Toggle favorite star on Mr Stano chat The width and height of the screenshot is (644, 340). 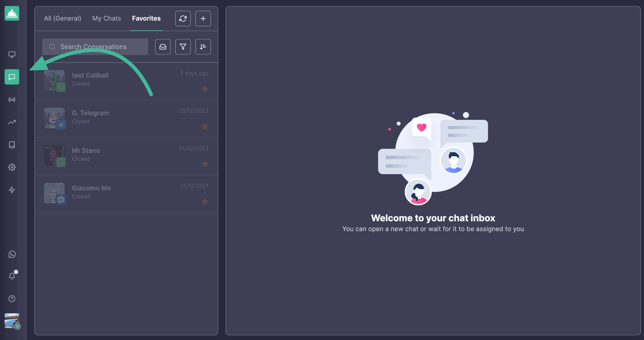[204, 164]
